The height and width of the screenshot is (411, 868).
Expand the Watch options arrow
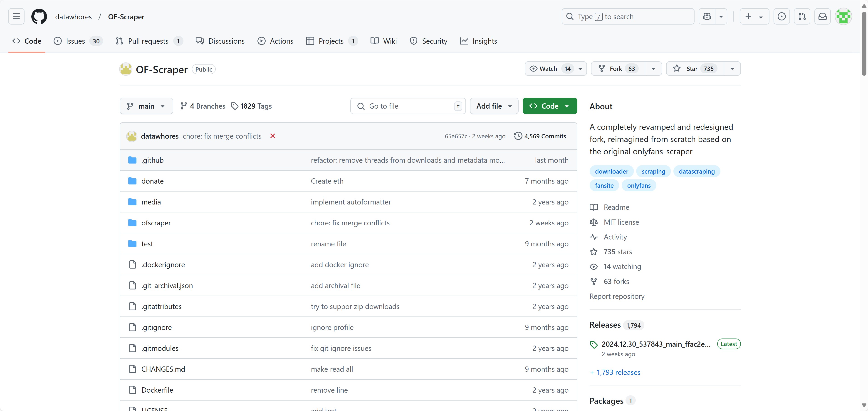click(x=580, y=69)
